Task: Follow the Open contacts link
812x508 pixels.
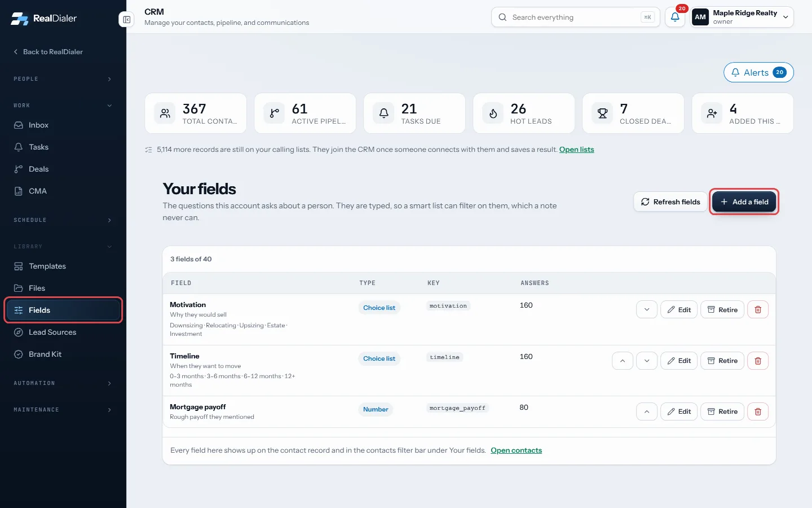Action: click(516, 450)
